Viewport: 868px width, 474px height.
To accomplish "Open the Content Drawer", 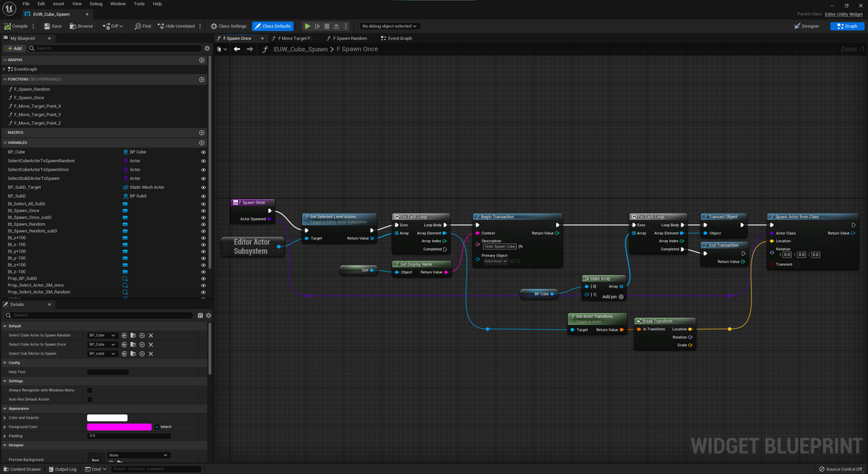I will pos(22,469).
